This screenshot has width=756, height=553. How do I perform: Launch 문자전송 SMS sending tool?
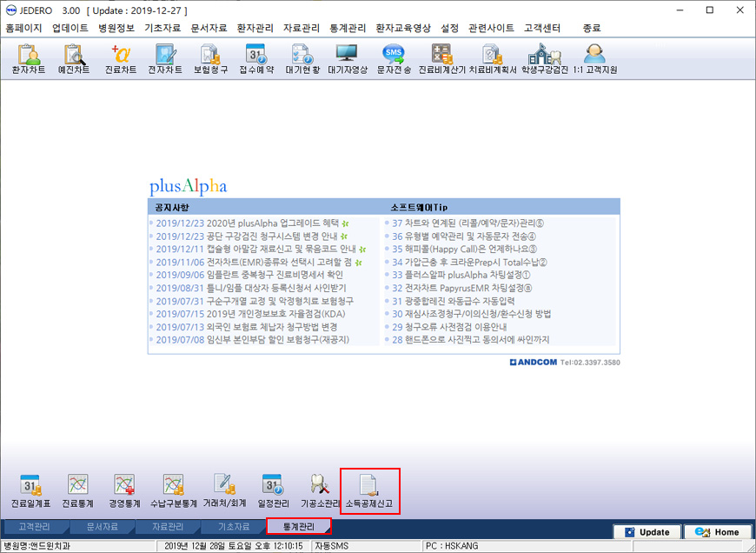point(394,59)
